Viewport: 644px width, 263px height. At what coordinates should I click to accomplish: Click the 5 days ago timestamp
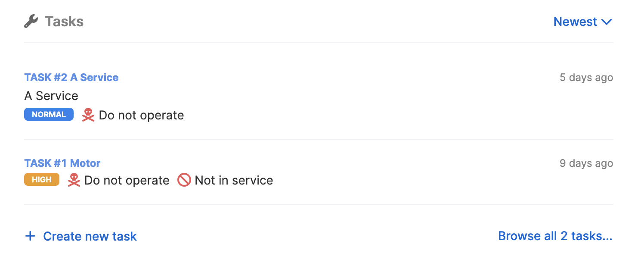pos(586,78)
